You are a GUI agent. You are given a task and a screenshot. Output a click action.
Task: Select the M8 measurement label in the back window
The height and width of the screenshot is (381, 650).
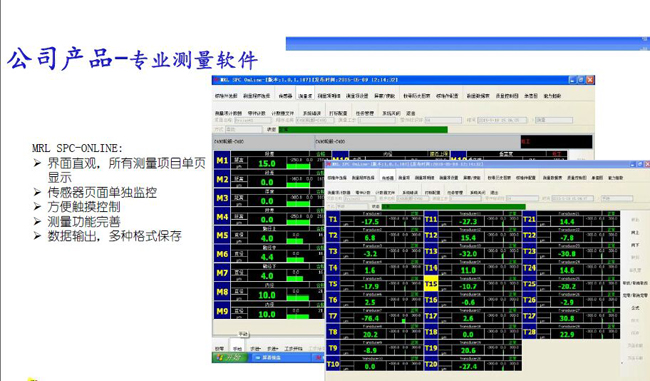pos(222,292)
